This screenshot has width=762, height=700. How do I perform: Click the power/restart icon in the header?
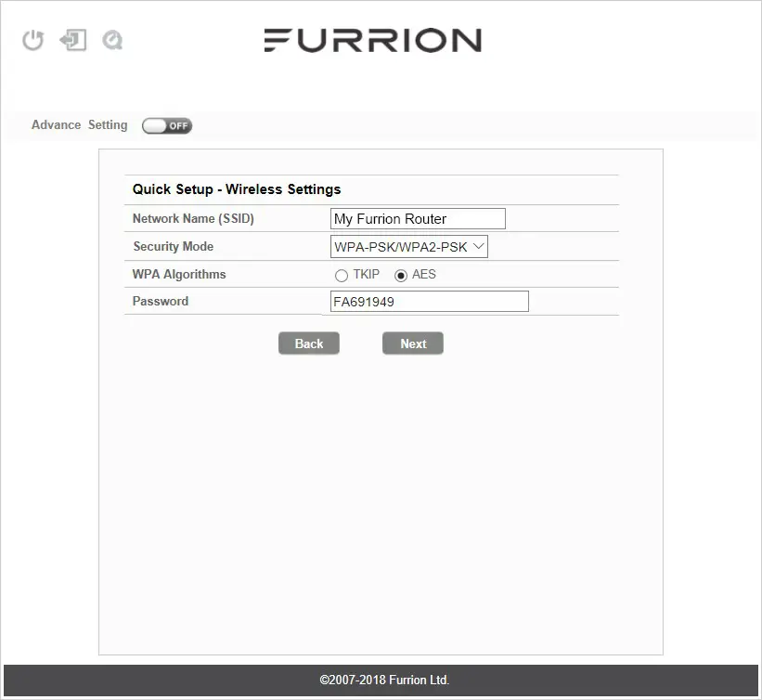(x=32, y=40)
